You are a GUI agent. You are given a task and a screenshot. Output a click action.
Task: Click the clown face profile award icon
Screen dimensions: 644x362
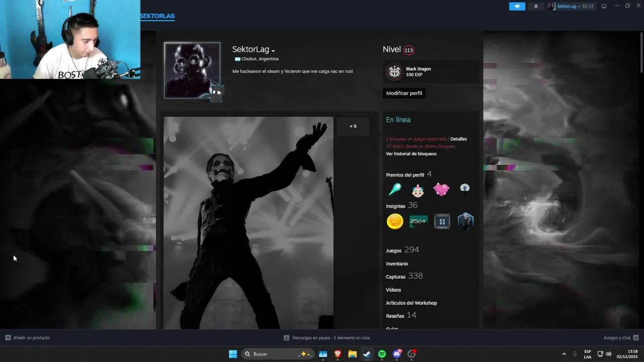(x=418, y=190)
